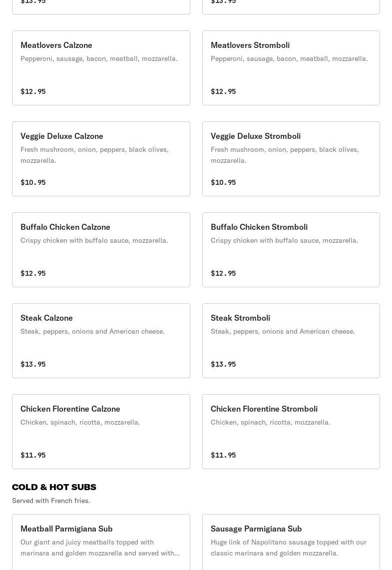Select the Buffalo Chicken Stromboli item
This screenshot has height=570, width=392.
(291, 250)
